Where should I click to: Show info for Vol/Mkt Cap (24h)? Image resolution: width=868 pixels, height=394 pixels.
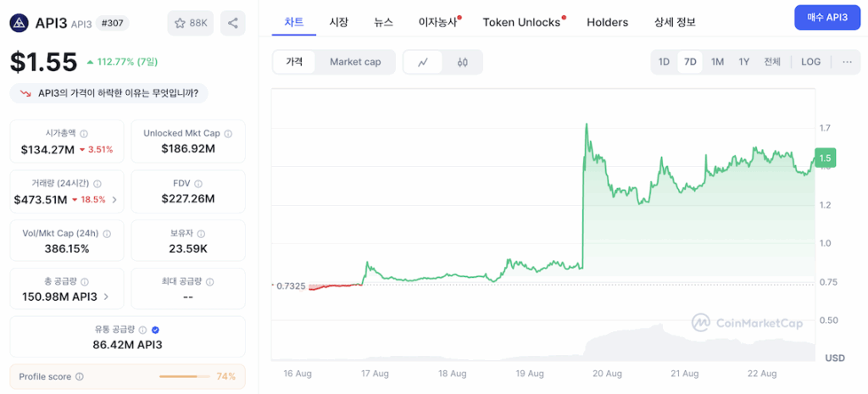[x=107, y=234]
